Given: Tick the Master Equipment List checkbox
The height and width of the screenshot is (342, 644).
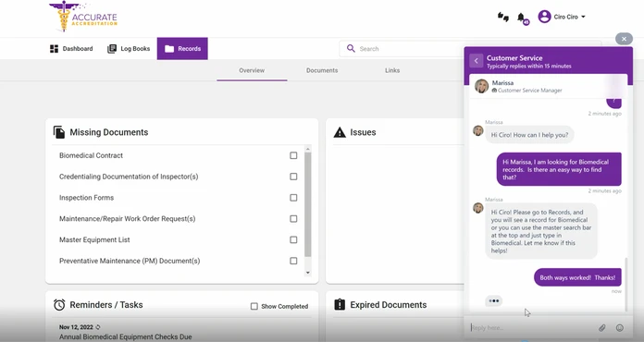Looking at the screenshot, I should click(293, 239).
